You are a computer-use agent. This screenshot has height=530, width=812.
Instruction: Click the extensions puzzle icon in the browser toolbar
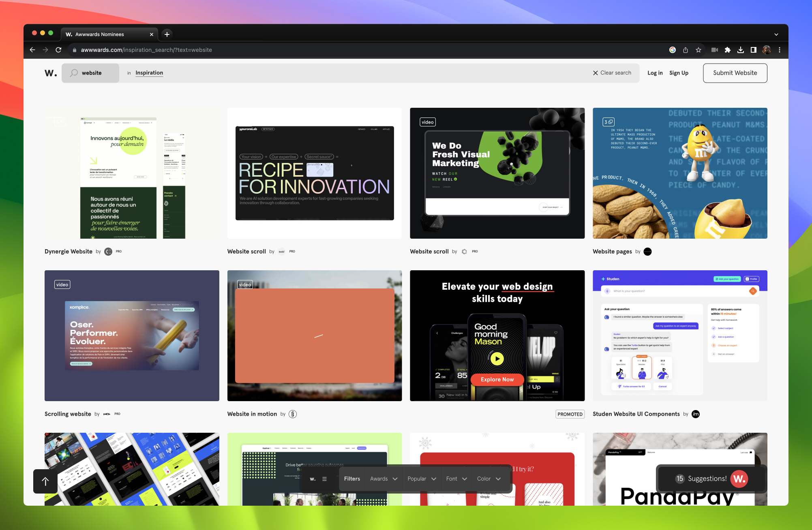[x=728, y=50]
